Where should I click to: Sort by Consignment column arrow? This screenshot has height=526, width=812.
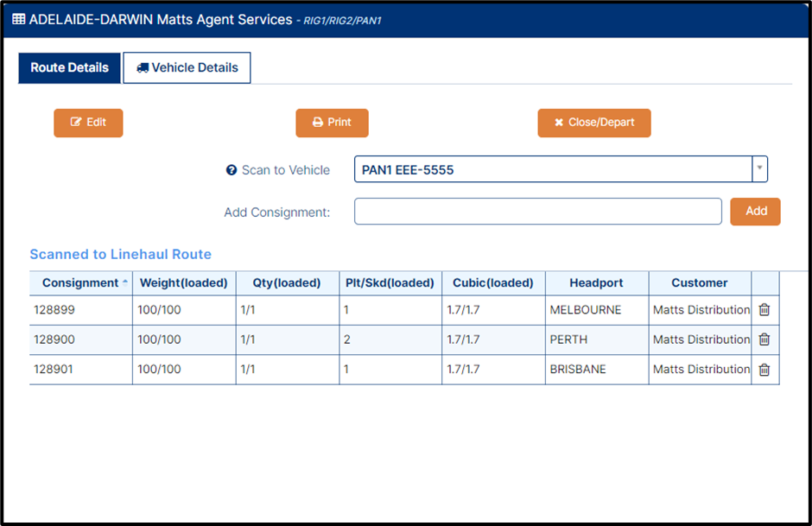(x=124, y=282)
